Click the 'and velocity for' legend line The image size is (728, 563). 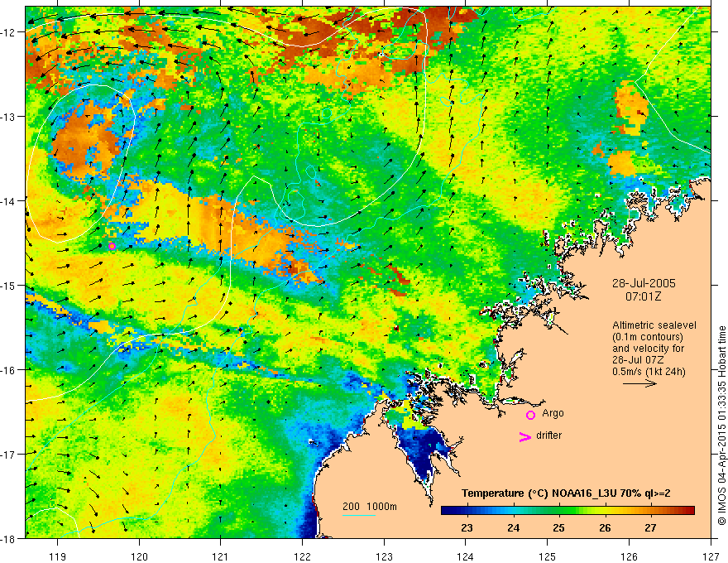click(x=648, y=349)
